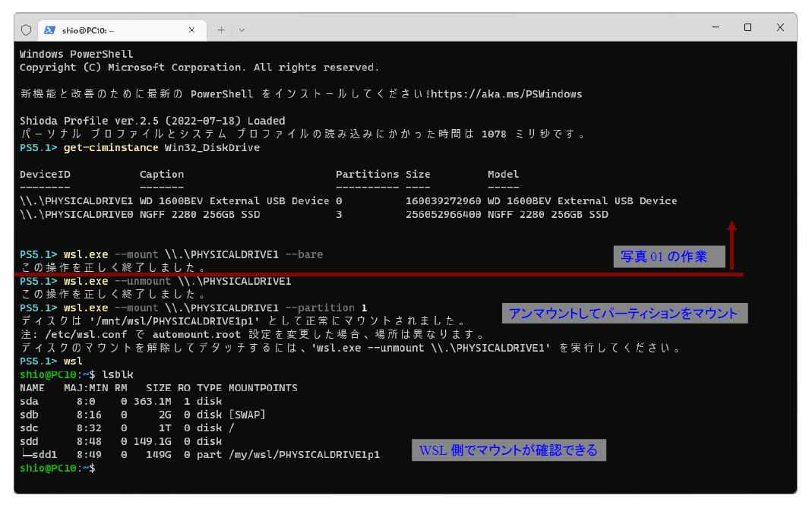The image size is (812, 508).
Task: Click the Shioda Profile ver.2.5 line
Action: point(152,121)
